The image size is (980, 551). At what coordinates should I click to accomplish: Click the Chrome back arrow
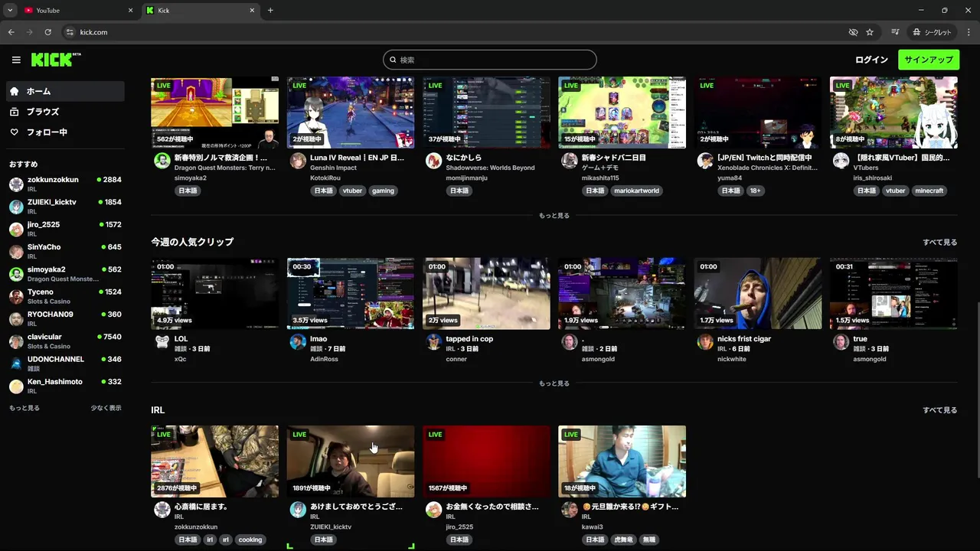[x=11, y=32]
